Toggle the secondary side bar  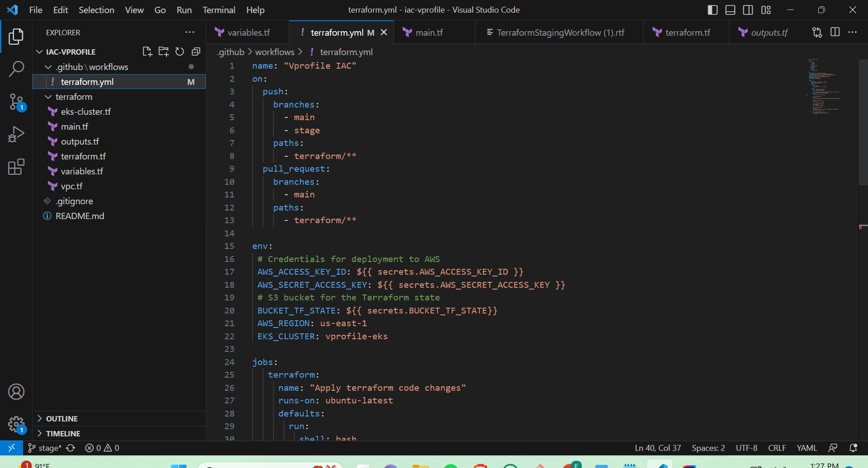tap(748, 10)
